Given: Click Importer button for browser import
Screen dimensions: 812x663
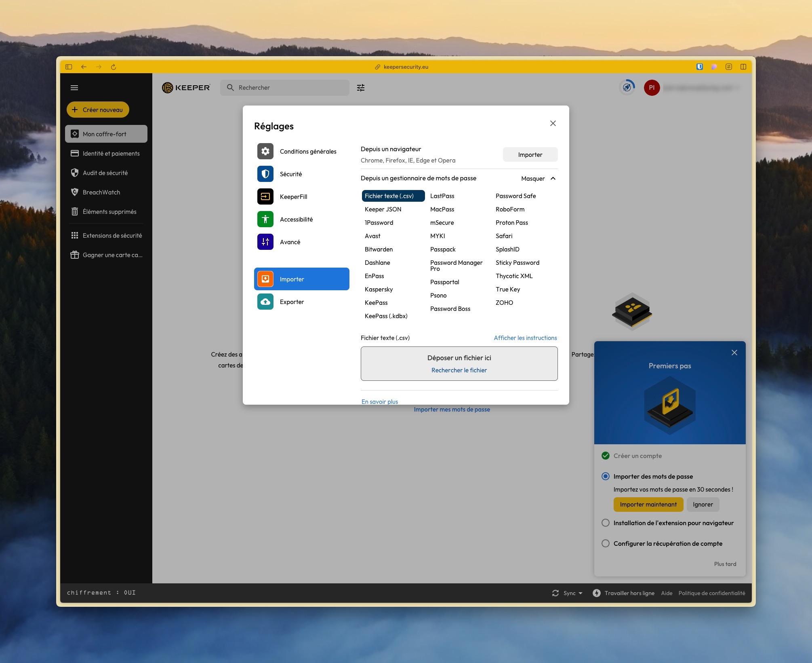Looking at the screenshot, I should [530, 154].
